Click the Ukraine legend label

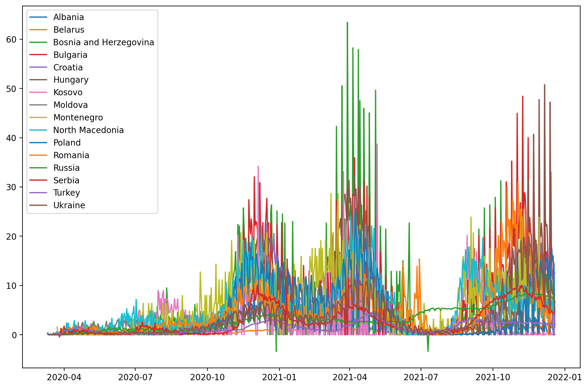coord(69,206)
